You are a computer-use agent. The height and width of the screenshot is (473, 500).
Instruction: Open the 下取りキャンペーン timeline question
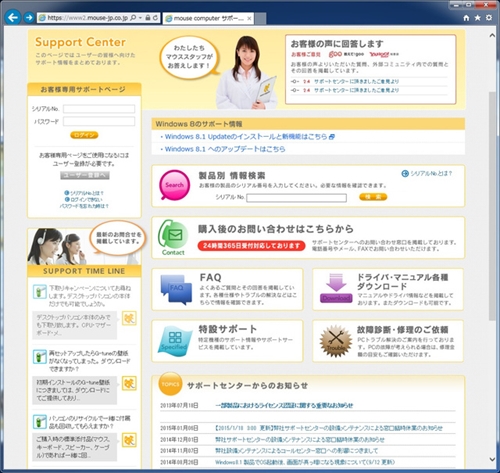[90, 296]
